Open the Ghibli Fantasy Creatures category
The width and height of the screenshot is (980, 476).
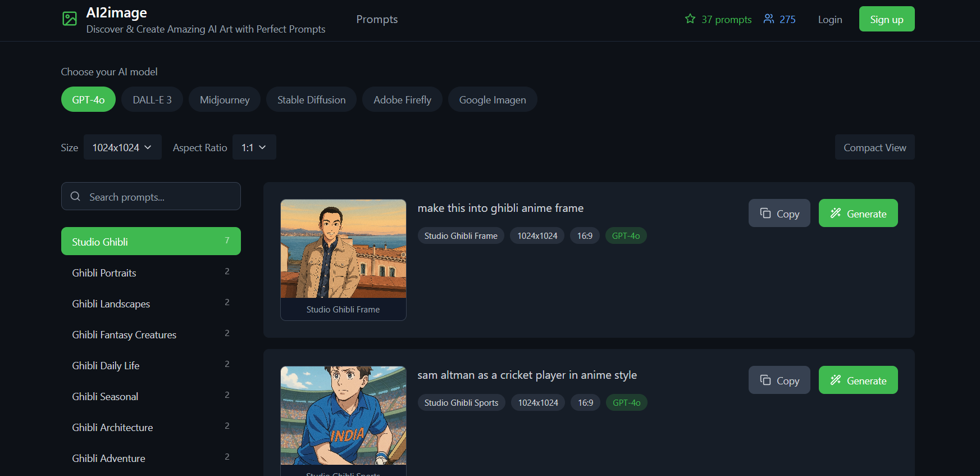[151, 334]
